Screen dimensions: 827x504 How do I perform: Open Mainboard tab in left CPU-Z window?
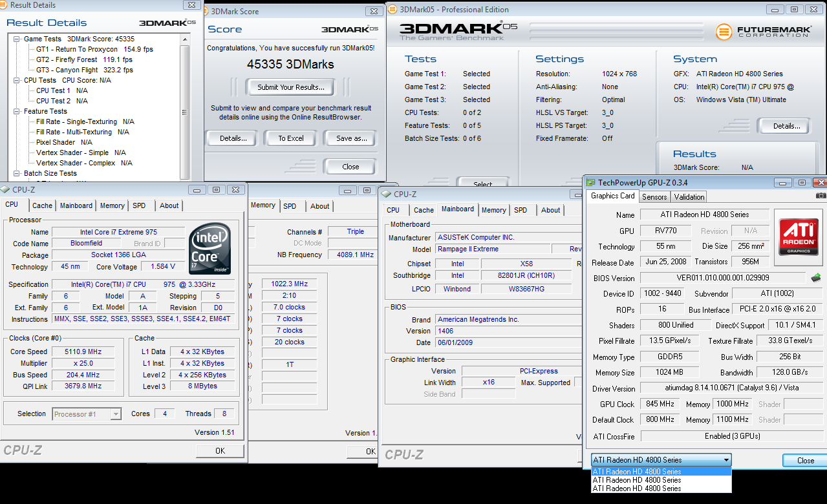point(76,205)
